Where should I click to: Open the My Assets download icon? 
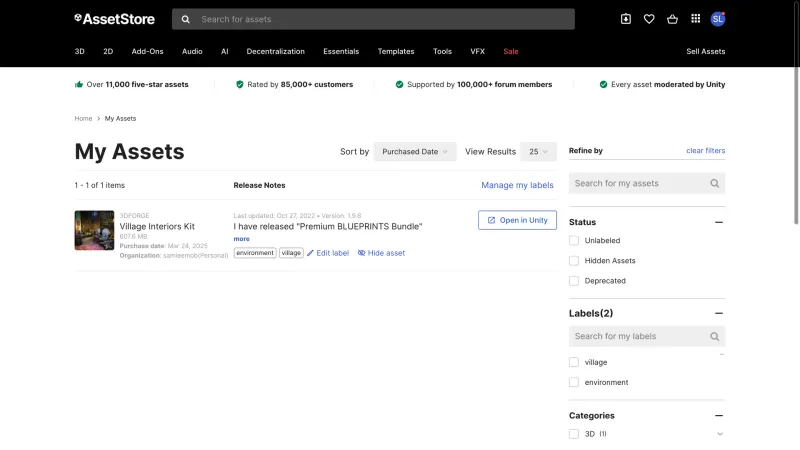[x=626, y=19]
